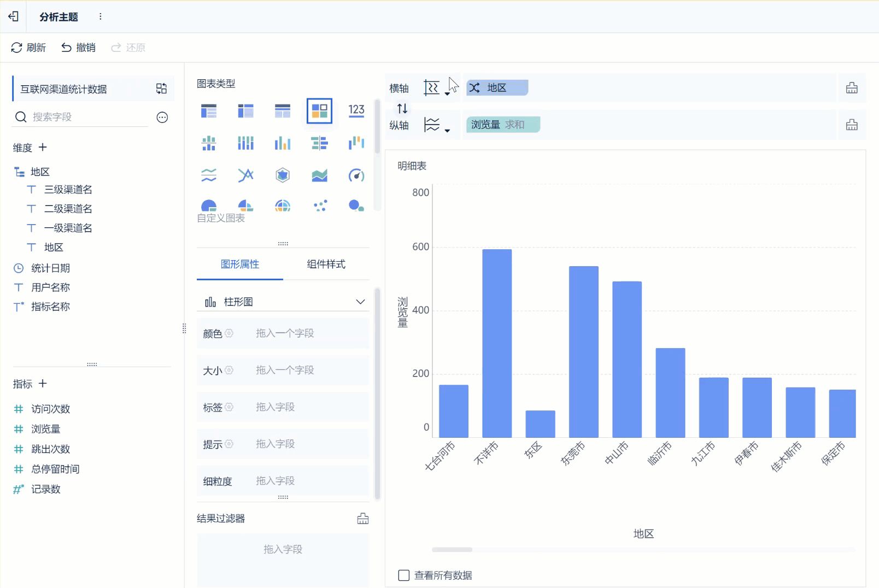Open settings gear next to 大小
This screenshot has height=588, width=879.
click(229, 370)
